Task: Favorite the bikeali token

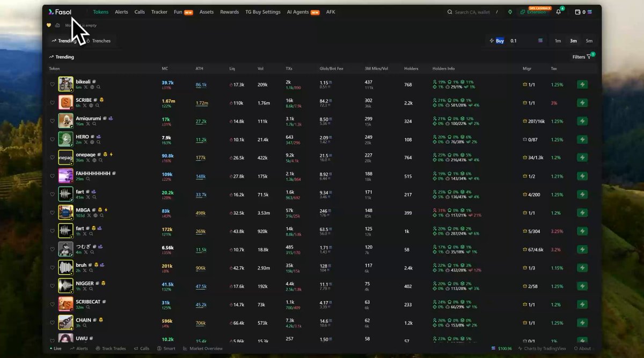Action: pyautogui.click(x=53, y=84)
